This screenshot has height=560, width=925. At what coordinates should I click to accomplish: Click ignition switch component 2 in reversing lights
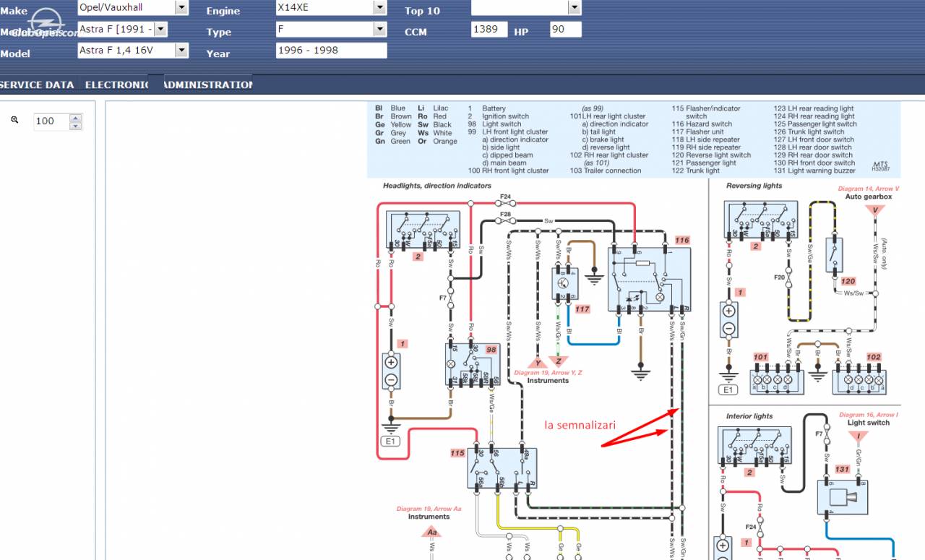tap(761, 220)
